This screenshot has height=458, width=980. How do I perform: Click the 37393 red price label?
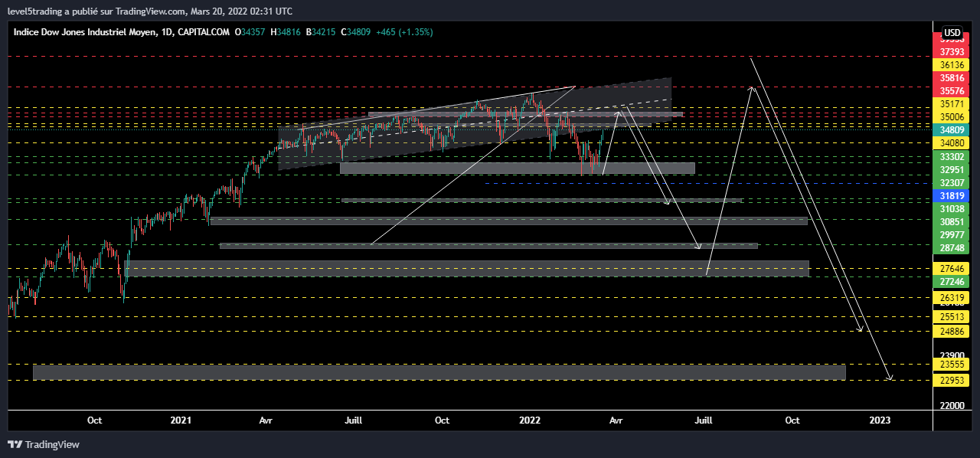[952, 51]
